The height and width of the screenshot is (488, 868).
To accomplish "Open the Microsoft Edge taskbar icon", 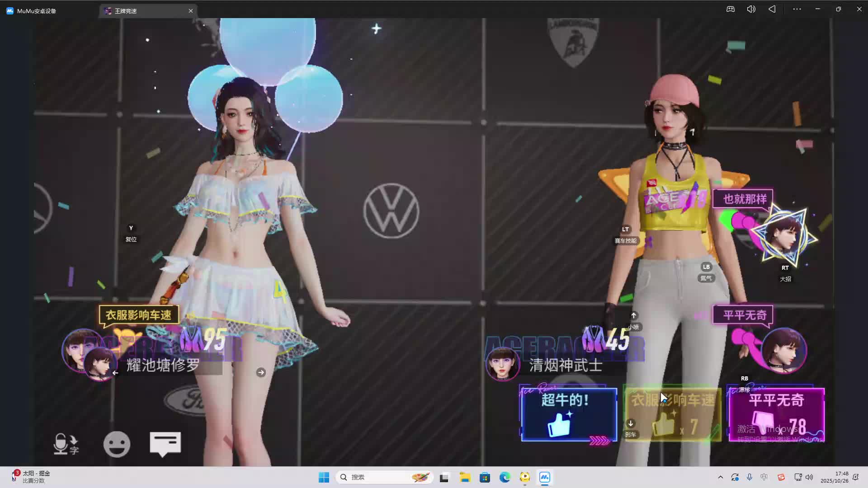I will click(505, 477).
